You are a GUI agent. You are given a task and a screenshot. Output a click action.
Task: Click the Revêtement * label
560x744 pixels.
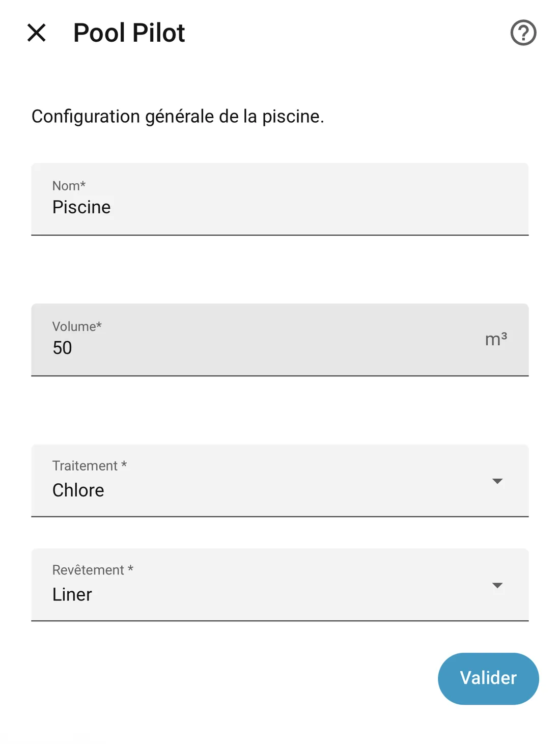tap(93, 570)
